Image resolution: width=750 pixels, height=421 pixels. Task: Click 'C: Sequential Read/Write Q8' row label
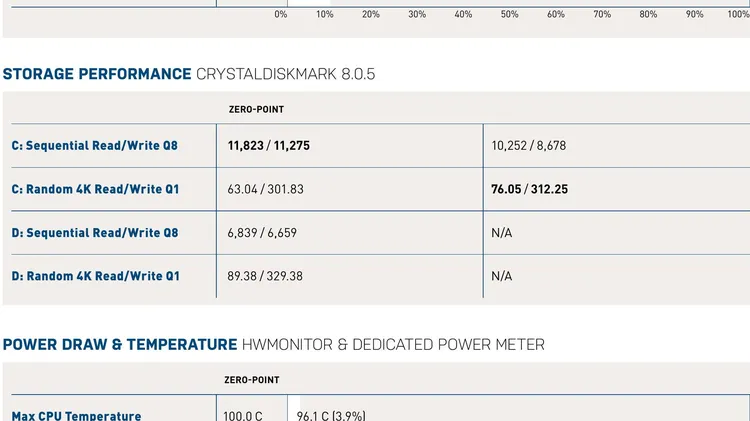pyautogui.click(x=95, y=145)
